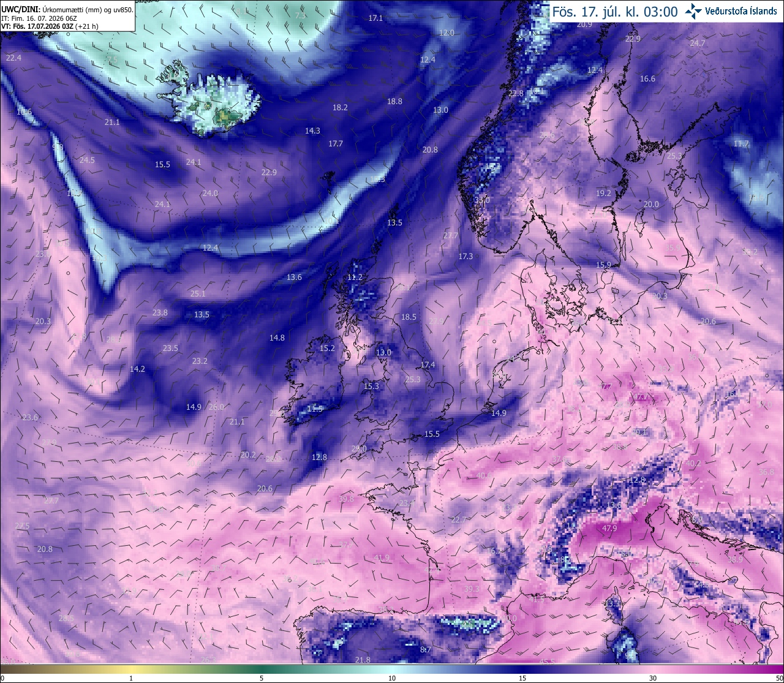Image resolution: width=784 pixels, height=683 pixels.
Task: Click the 18.8 value label
Action: (x=394, y=101)
